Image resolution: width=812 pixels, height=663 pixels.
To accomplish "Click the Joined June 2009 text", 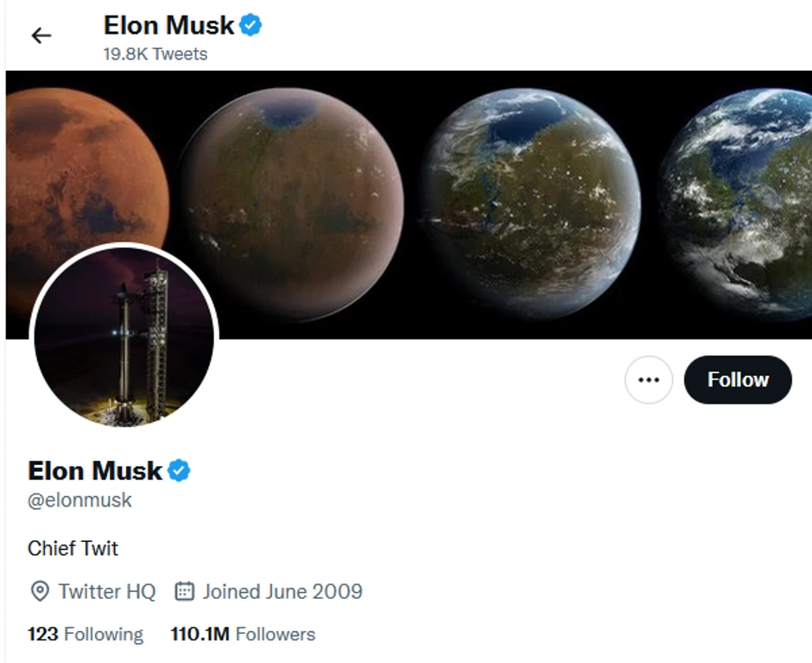I will [x=282, y=591].
